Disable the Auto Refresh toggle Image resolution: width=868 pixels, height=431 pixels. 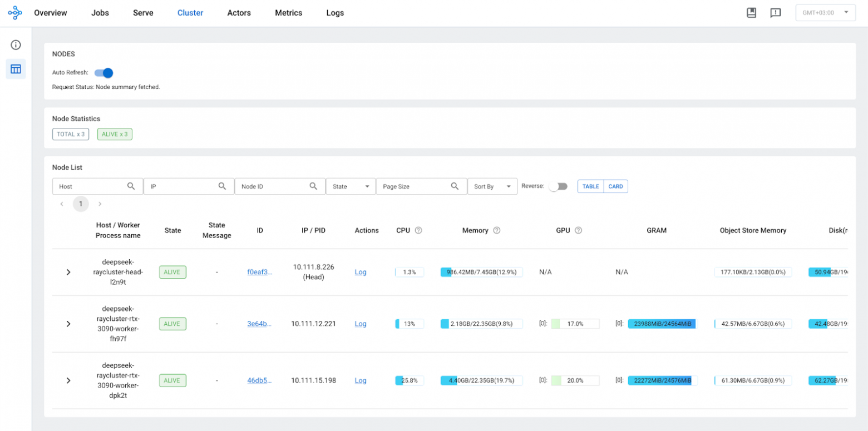point(103,73)
